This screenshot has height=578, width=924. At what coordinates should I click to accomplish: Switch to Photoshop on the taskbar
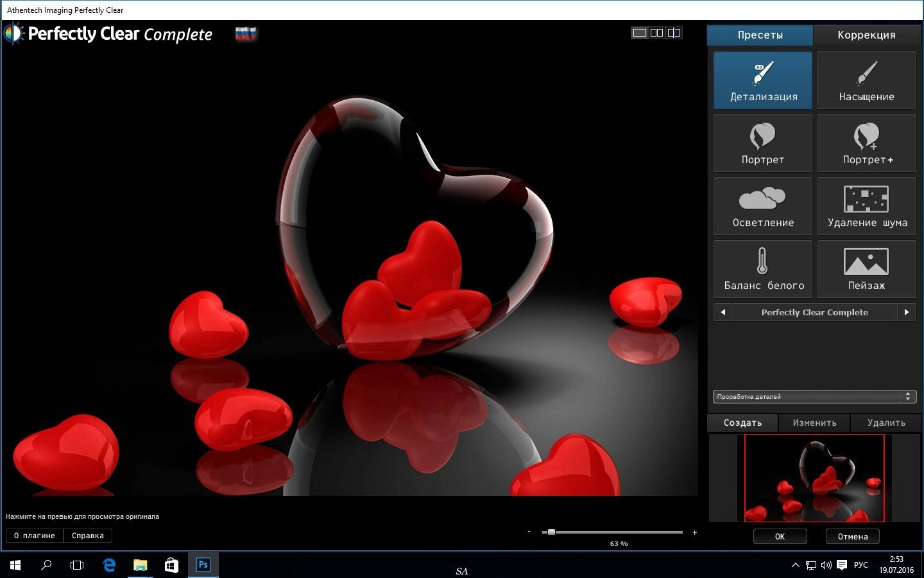[x=203, y=565]
